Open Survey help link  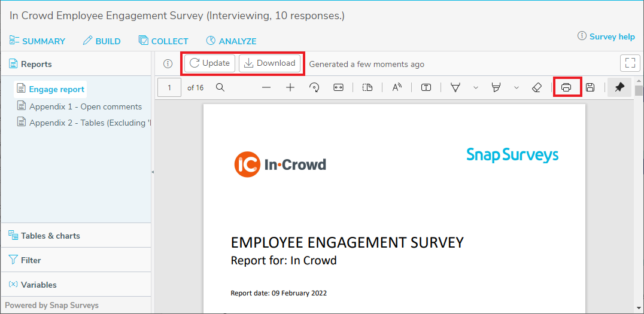click(x=606, y=36)
